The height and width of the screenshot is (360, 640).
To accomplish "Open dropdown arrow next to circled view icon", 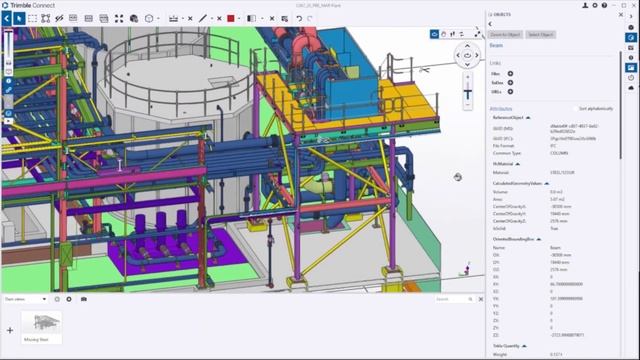I will tap(158, 18).
